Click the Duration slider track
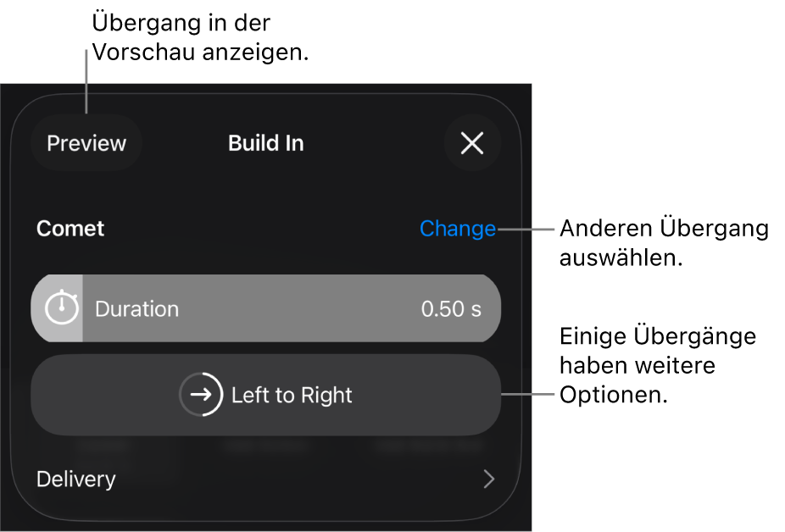The height and width of the screenshot is (532, 785). pyautogui.click(x=265, y=308)
